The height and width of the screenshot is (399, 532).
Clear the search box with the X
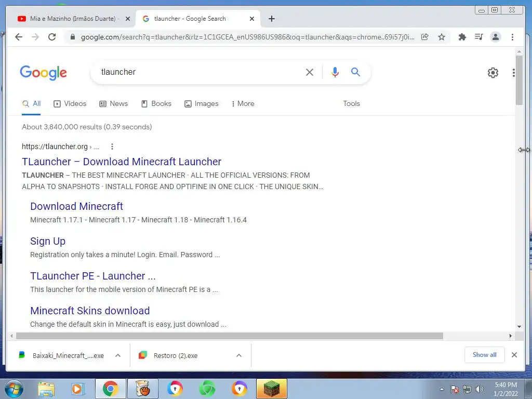point(310,72)
